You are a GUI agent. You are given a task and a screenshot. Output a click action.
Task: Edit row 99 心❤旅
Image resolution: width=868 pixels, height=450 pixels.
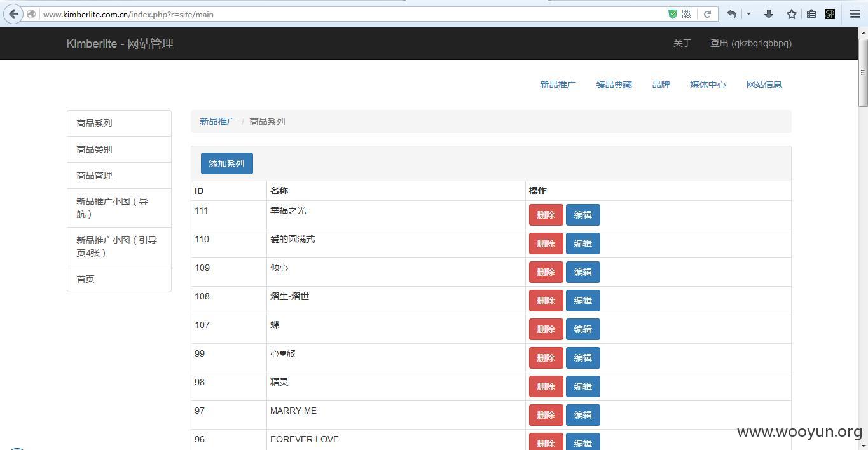pyautogui.click(x=583, y=358)
